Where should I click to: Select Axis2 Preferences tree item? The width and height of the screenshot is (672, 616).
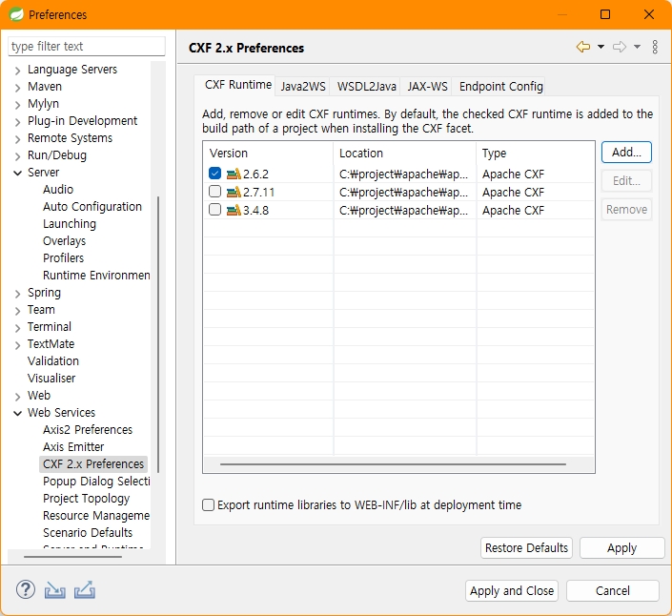click(x=88, y=429)
